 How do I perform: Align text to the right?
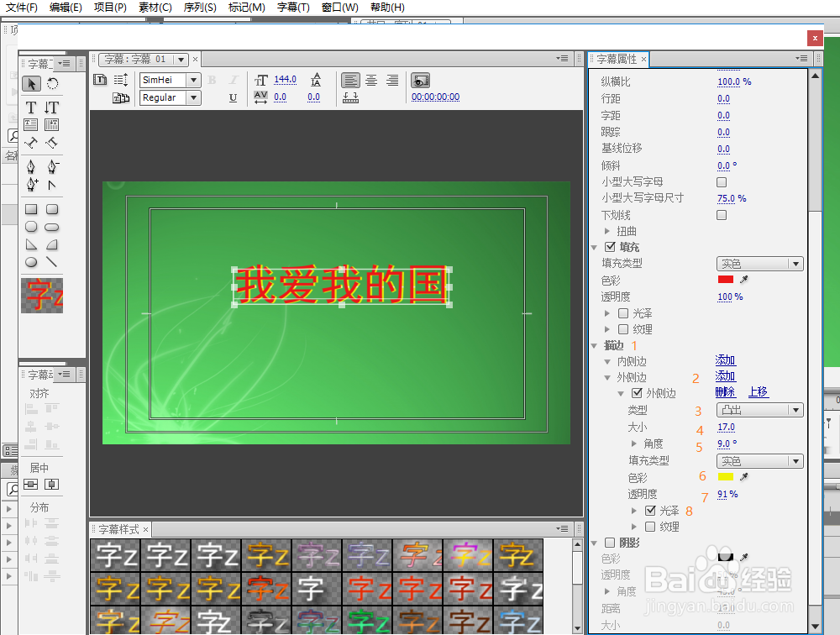click(x=392, y=81)
